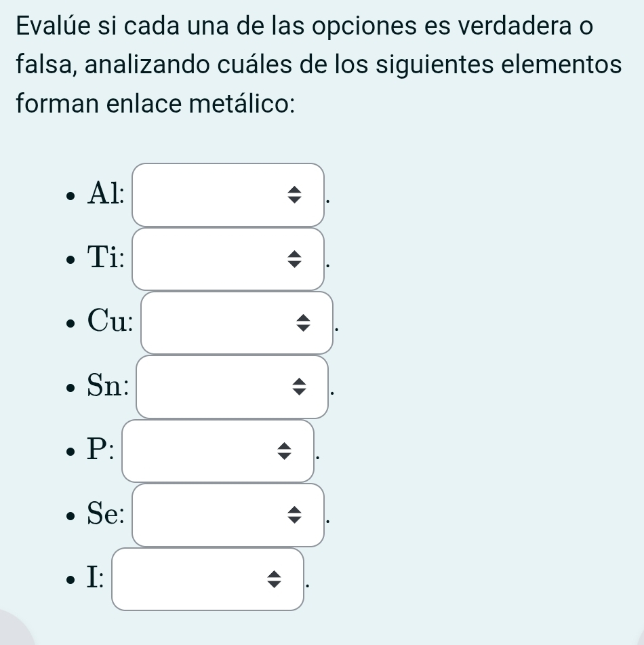
Task: Click the "Ti:" element label
Action: [x=106, y=259]
